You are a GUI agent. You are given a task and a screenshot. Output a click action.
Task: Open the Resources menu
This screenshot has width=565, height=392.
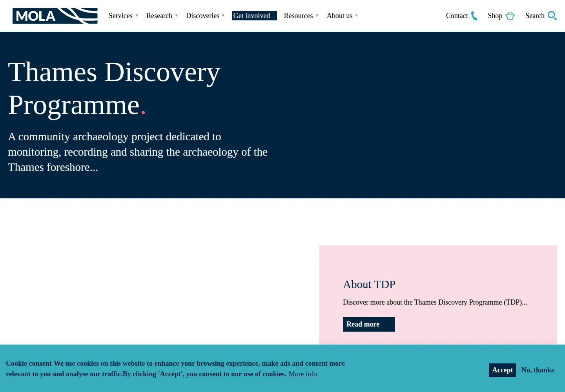298,16
